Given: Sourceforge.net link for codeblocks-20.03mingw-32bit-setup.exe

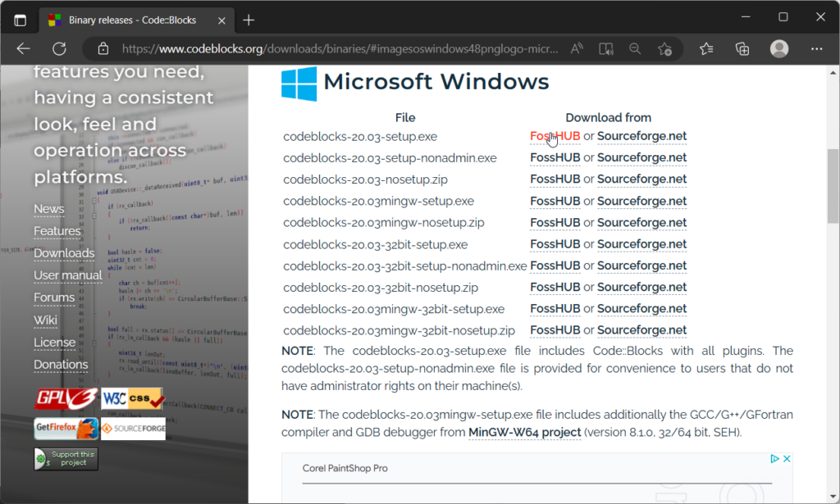Looking at the screenshot, I should 641,309.
